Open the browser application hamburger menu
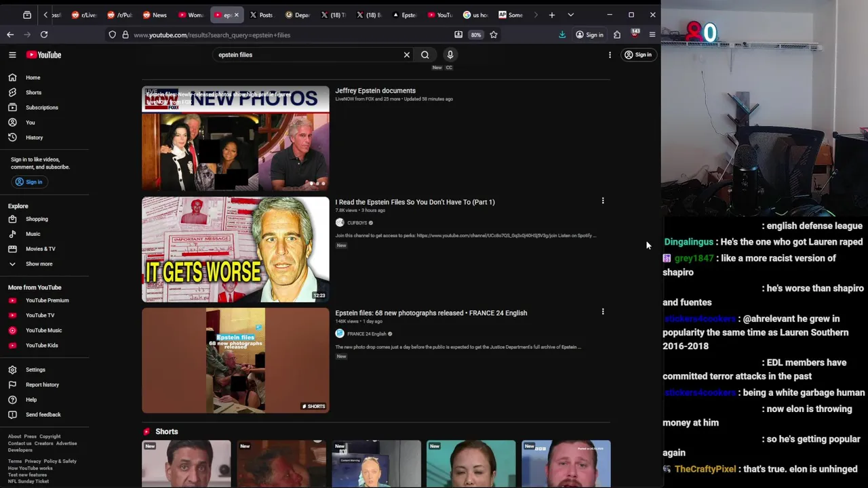The height and width of the screenshot is (488, 868). click(652, 35)
